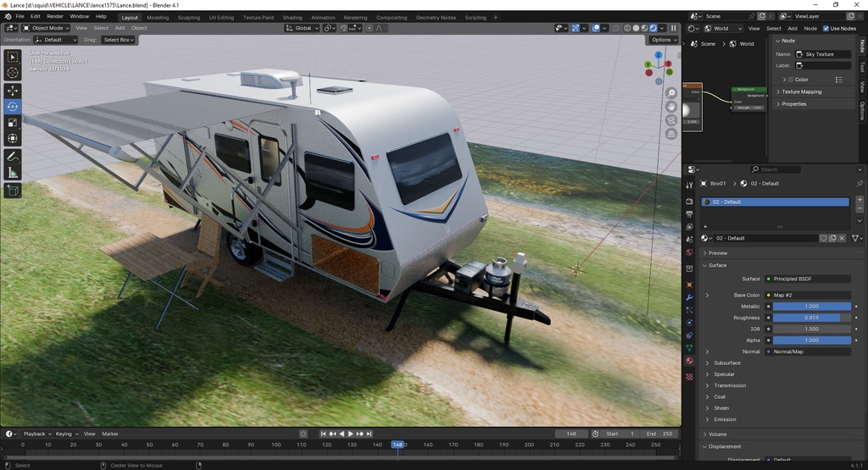The width and height of the screenshot is (868, 470).
Task: Click the Principled BSDF surface shader button
Action: click(807, 279)
